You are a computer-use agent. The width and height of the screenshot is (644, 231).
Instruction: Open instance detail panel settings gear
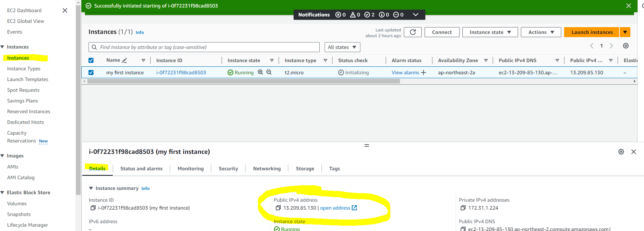[621, 152]
